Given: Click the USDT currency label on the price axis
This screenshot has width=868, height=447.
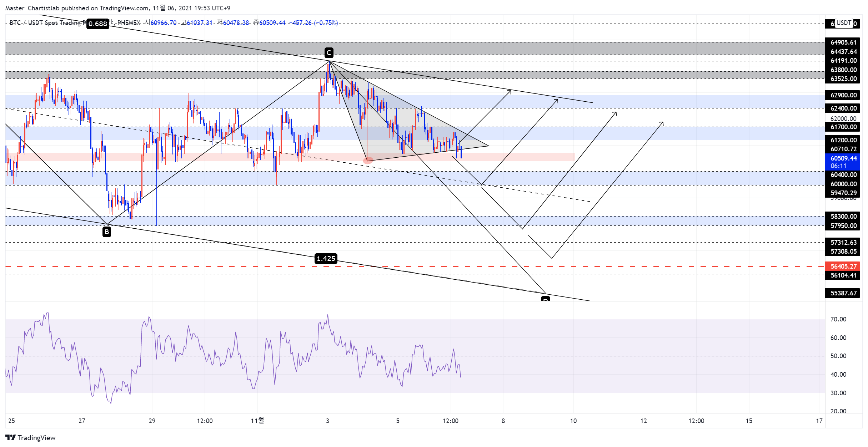Looking at the screenshot, I should 844,23.
